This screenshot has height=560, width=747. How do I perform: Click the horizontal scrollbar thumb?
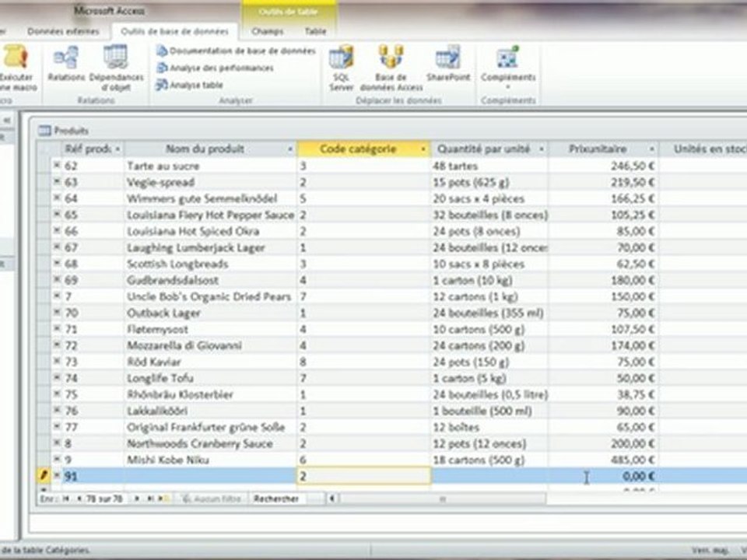click(x=442, y=499)
